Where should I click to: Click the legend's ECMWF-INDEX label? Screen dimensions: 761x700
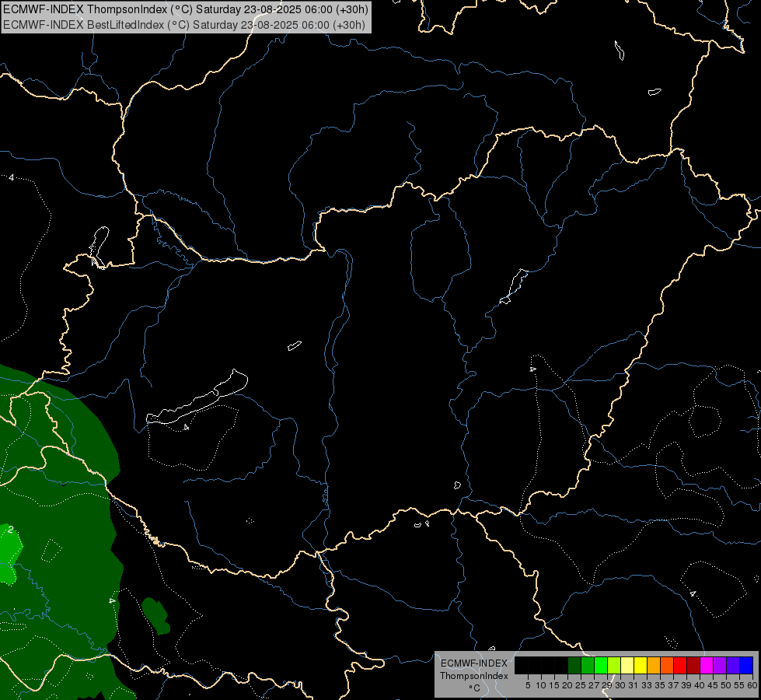[x=474, y=663]
